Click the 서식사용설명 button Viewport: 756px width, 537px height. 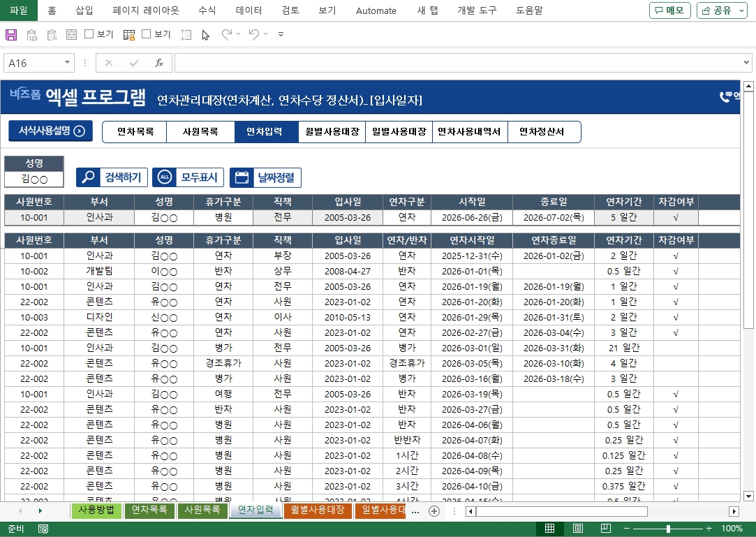pos(51,131)
